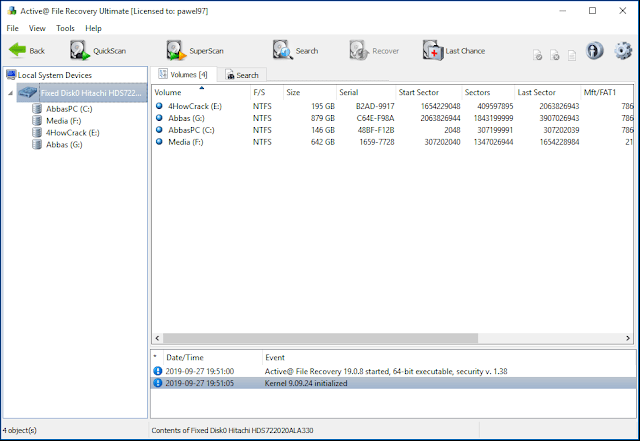Click serial number B2AD-9917
Viewport: 640px width, 441px height.
coord(375,106)
